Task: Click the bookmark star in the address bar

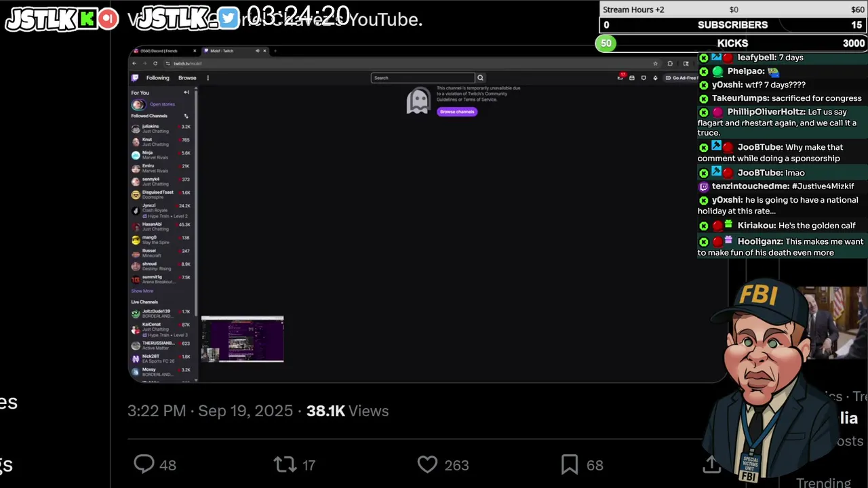Action: pyautogui.click(x=655, y=64)
